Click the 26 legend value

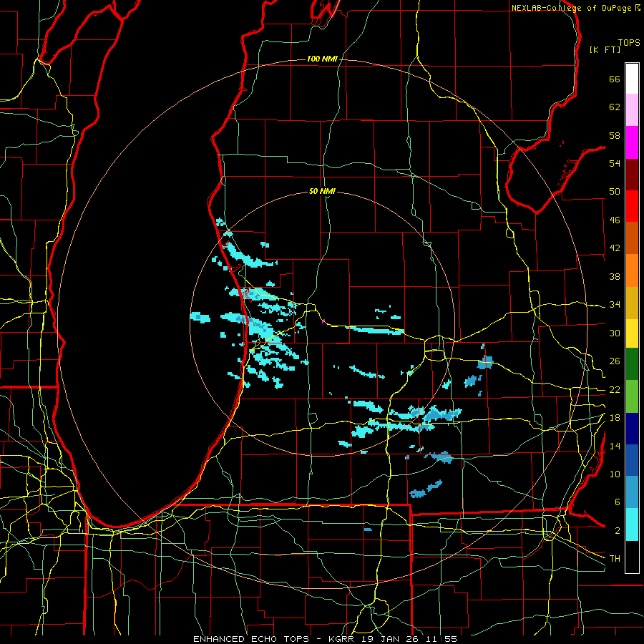click(615, 361)
